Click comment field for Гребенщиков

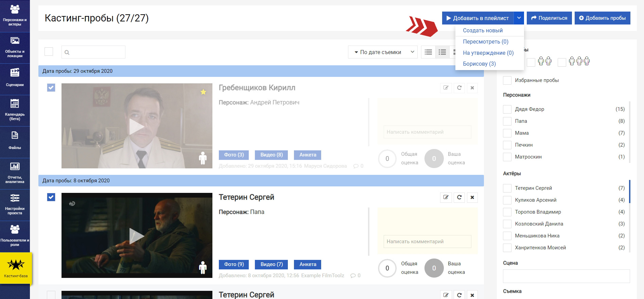pos(428,132)
